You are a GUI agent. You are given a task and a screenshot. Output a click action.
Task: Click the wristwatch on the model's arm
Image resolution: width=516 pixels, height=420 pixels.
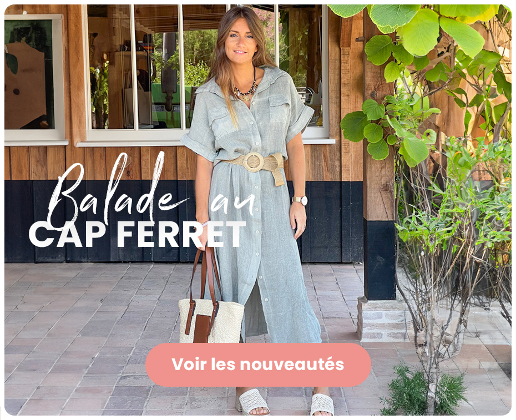pyautogui.click(x=300, y=200)
